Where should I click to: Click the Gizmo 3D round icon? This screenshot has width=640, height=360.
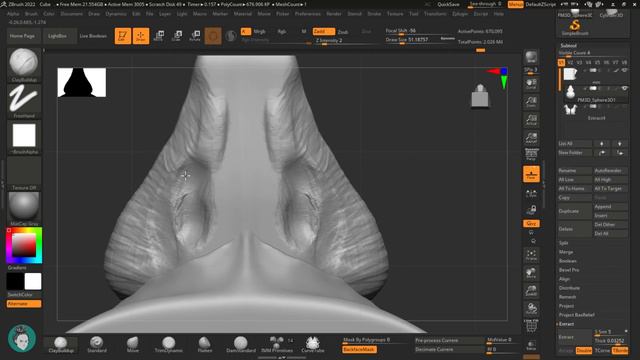pos(213,36)
